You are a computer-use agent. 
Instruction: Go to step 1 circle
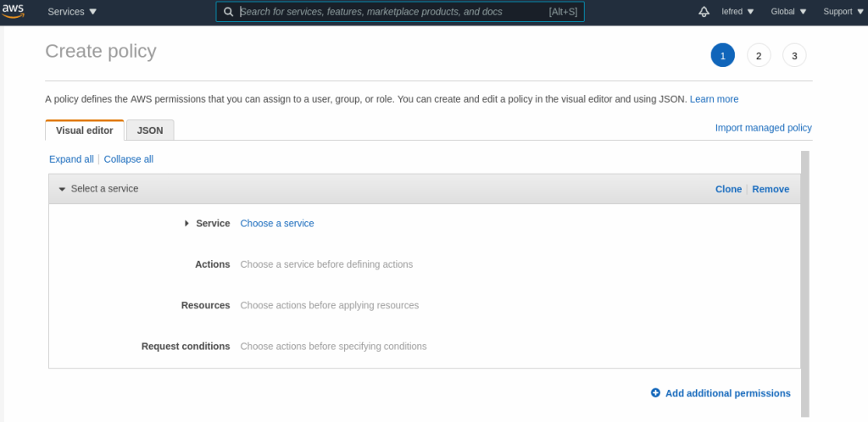click(722, 56)
